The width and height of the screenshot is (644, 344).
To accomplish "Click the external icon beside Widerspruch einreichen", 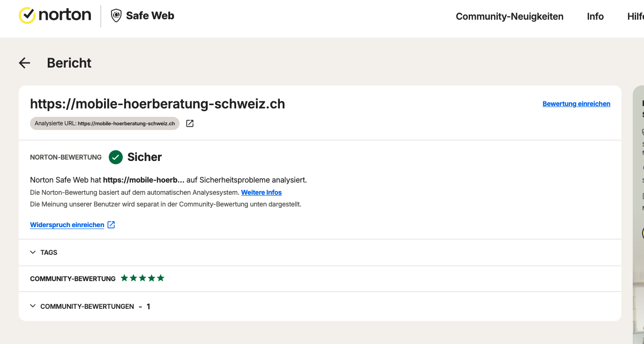I will [x=111, y=225].
